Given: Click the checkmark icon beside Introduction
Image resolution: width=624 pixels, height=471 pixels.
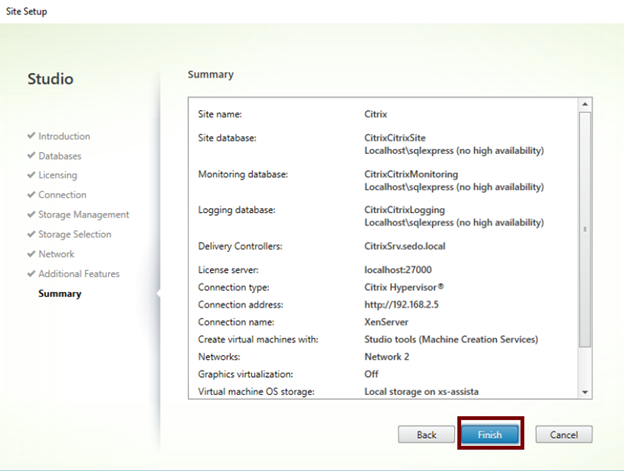Looking at the screenshot, I should click(31, 136).
